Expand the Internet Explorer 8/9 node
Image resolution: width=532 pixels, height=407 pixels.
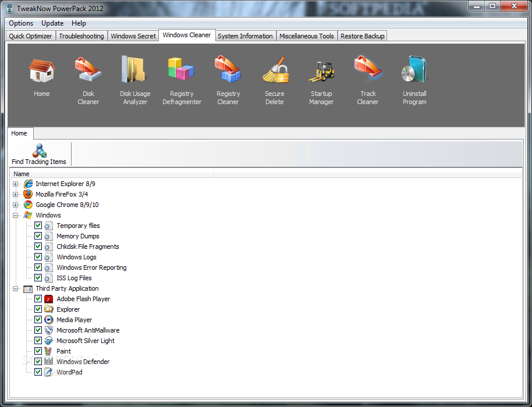click(x=15, y=184)
